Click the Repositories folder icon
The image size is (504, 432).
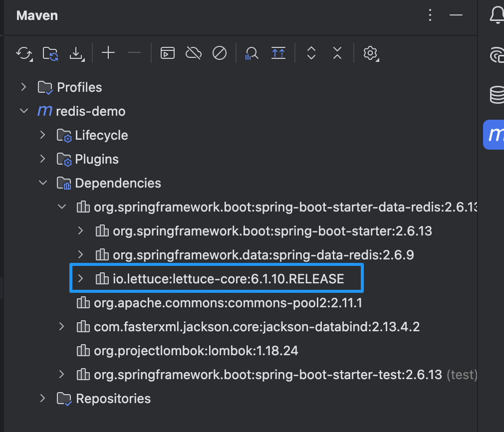click(64, 399)
